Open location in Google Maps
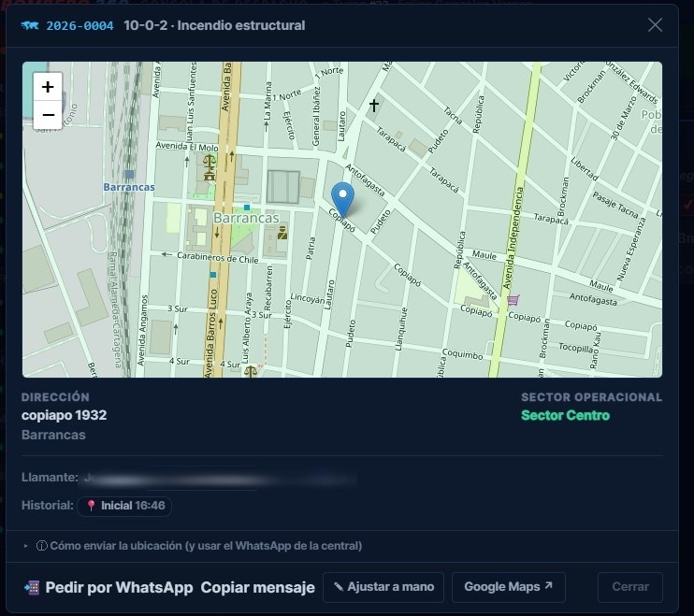Screen dimensions: 694x616 pyautogui.click(x=509, y=587)
